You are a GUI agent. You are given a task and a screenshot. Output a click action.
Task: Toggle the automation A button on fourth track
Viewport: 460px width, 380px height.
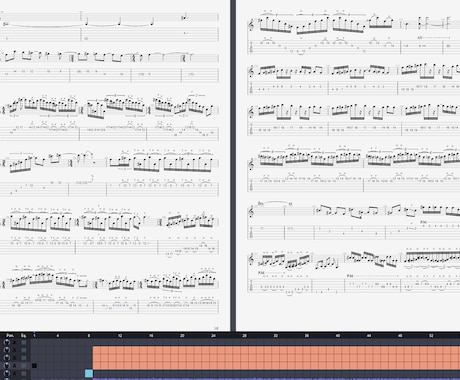click(14, 366)
